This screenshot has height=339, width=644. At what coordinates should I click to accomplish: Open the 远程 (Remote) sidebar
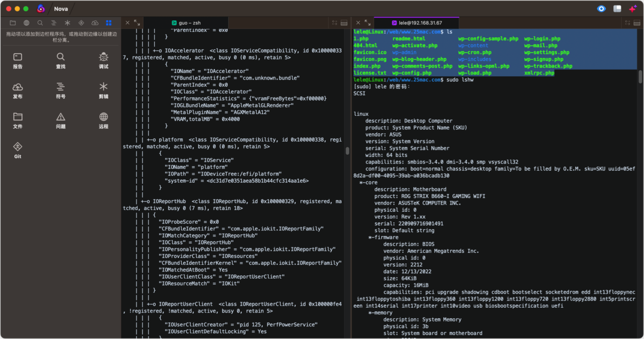click(x=104, y=120)
